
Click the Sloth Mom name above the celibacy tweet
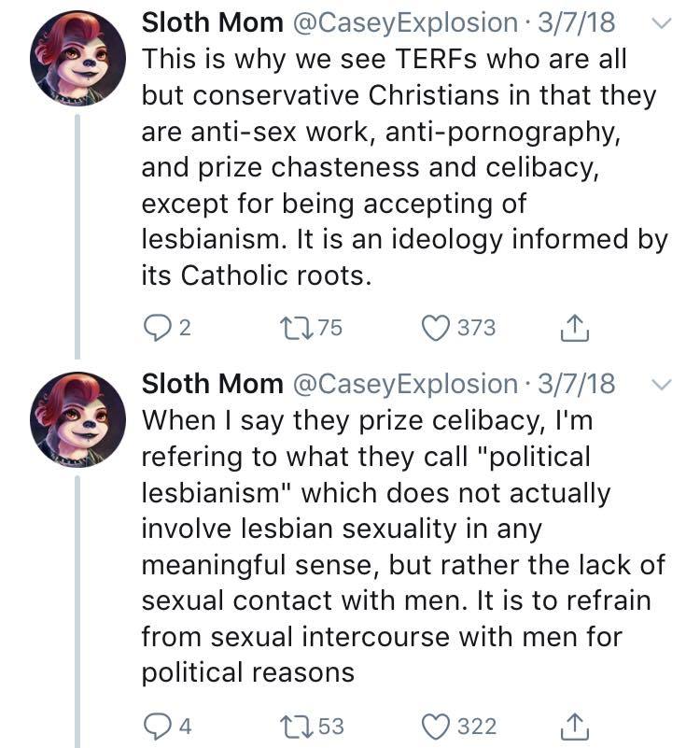212,383
